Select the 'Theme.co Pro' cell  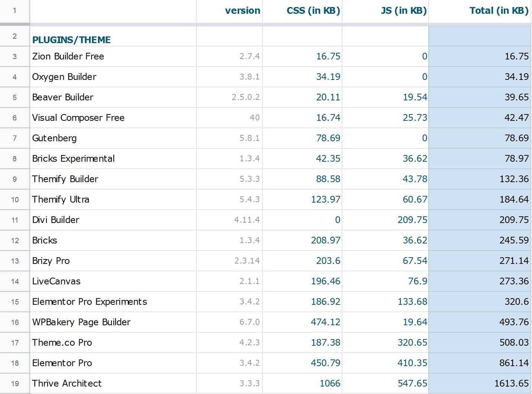[x=113, y=343]
